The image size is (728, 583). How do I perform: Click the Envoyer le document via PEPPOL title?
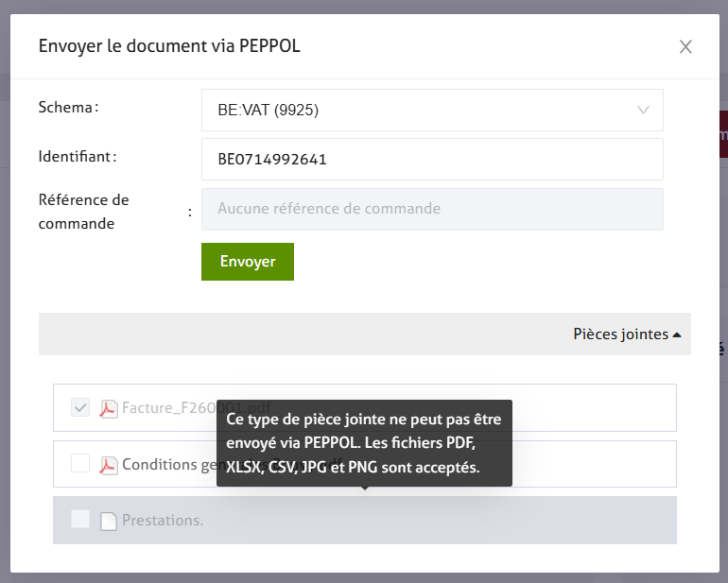coord(169,46)
